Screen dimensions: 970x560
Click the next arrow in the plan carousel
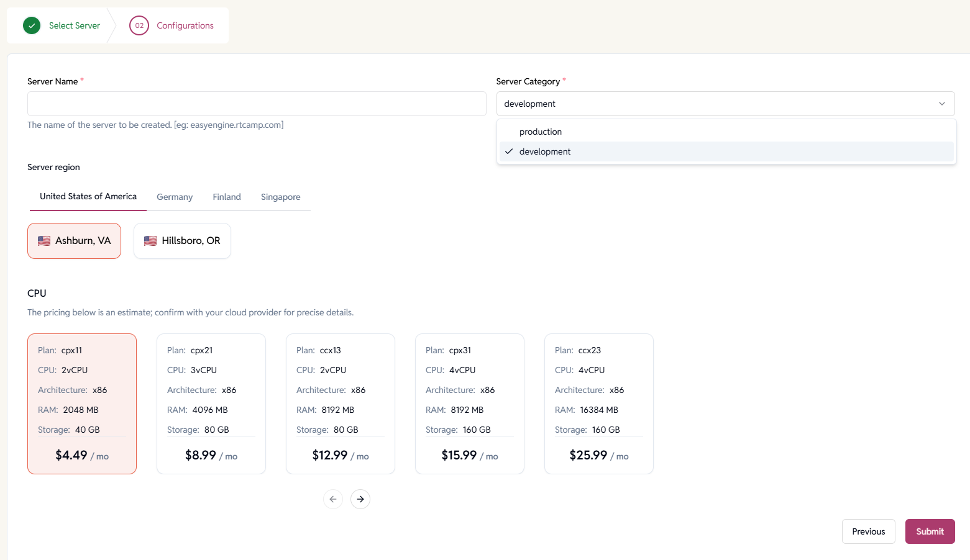coord(360,499)
